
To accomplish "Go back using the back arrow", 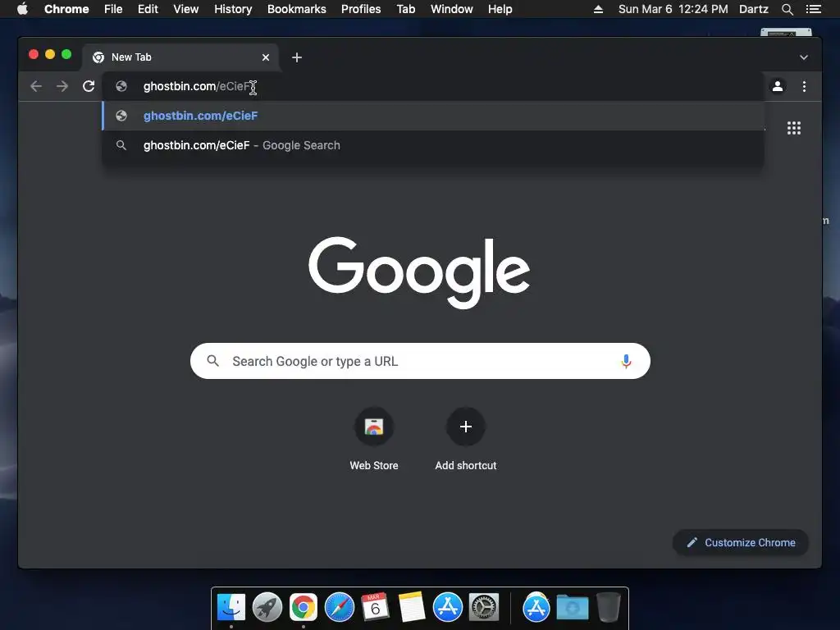I will coord(36,86).
